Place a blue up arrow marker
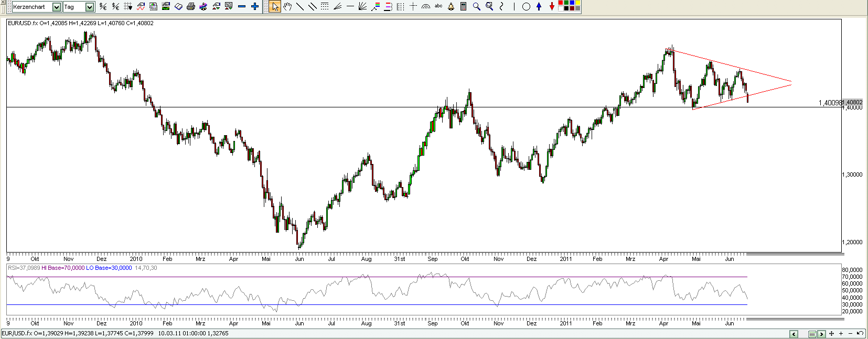The height and width of the screenshot is (339, 868). pos(539,7)
